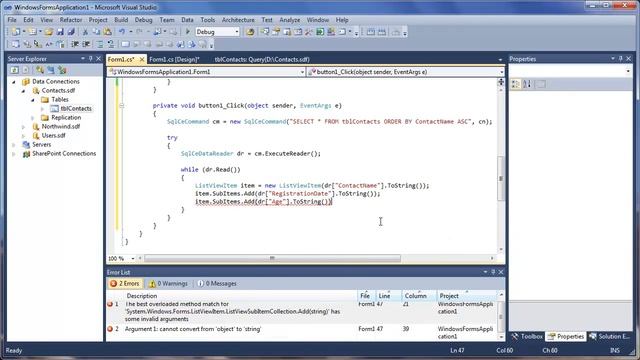The image size is (640, 360).
Task: Click the Comment out selected lines icon
Action: click(100, 44)
